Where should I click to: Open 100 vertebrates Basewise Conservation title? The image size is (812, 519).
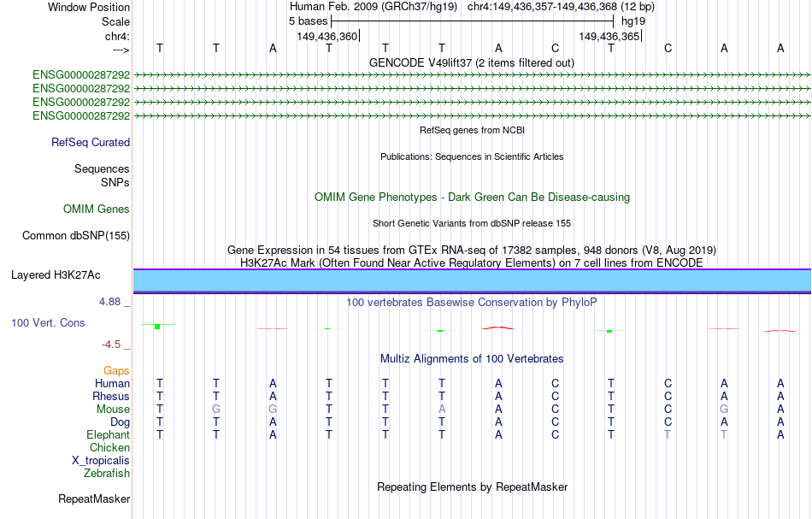pos(471,302)
